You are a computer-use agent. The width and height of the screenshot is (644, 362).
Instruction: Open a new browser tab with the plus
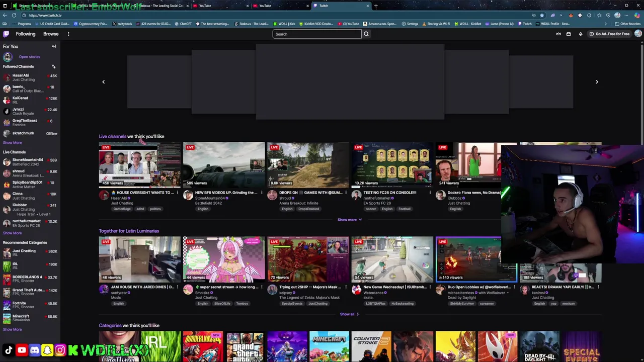(376, 6)
